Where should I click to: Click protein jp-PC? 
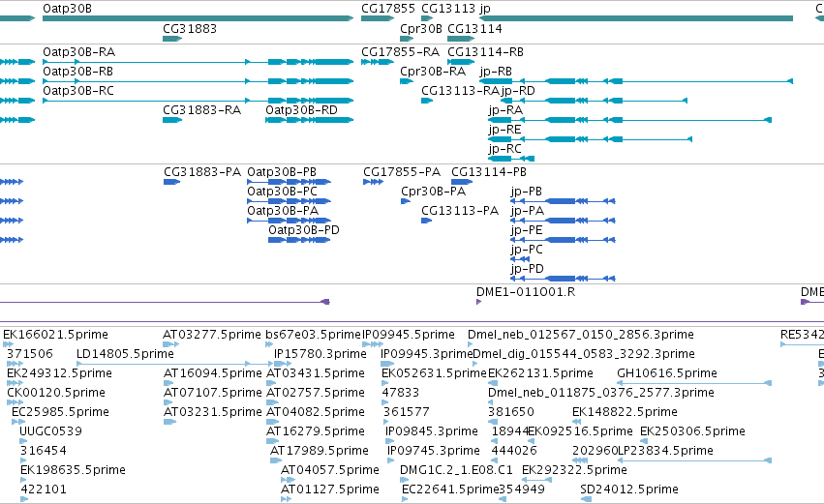(520, 259)
